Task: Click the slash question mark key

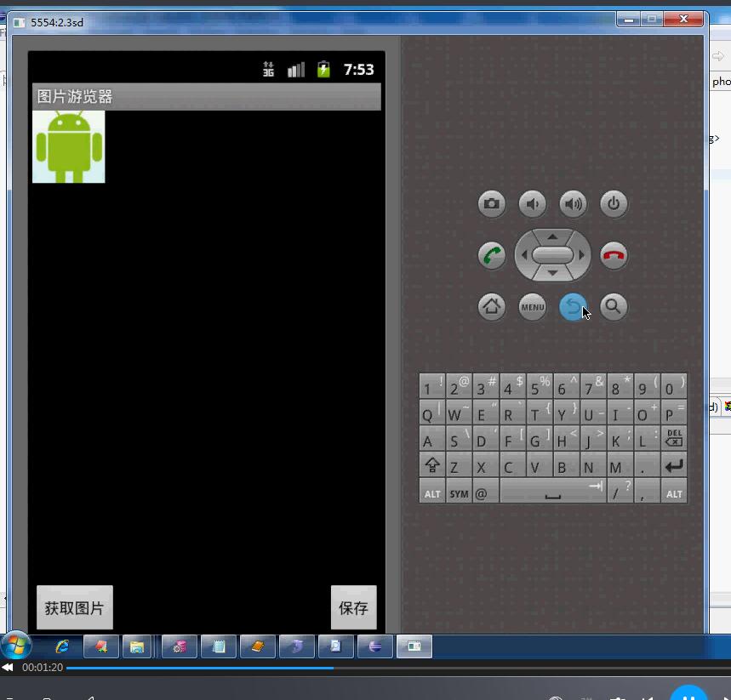Action: click(x=620, y=492)
